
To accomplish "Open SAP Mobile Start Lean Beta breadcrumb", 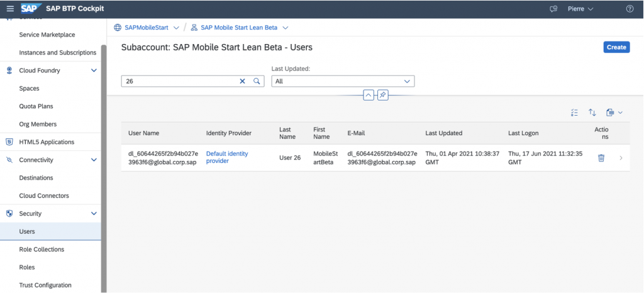I will tap(239, 28).
